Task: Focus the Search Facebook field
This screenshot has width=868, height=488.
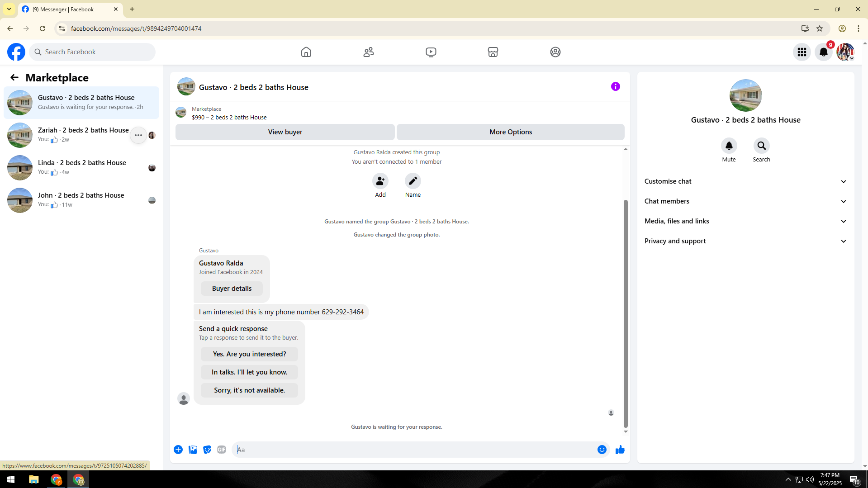Action: pyautogui.click(x=92, y=52)
